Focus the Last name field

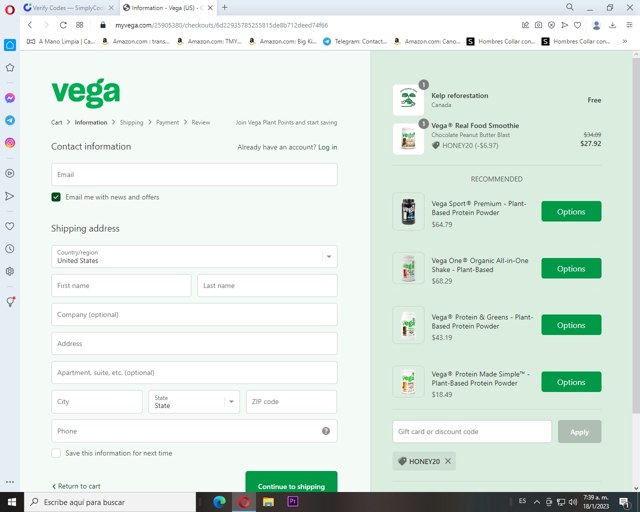[x=267, y=285]
